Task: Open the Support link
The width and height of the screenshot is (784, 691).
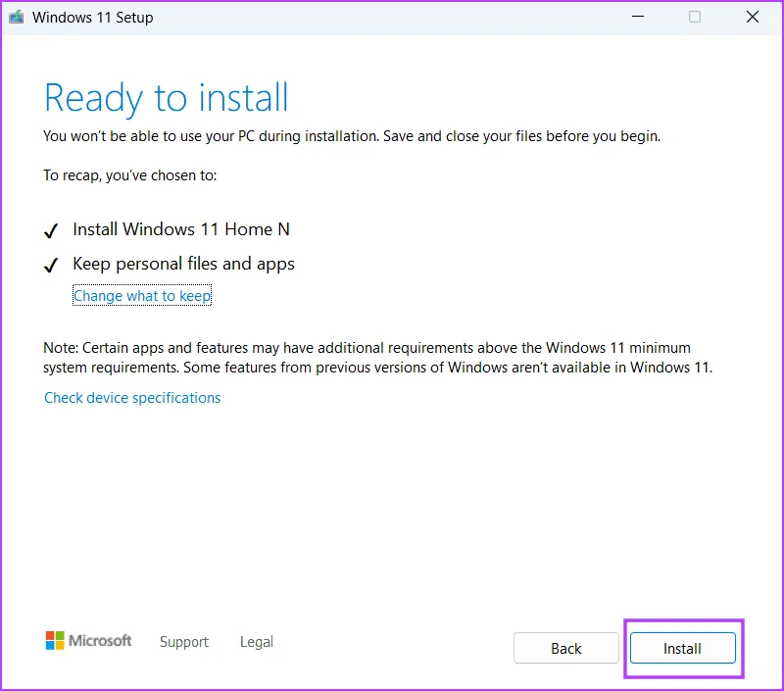Action: [184, 641]
